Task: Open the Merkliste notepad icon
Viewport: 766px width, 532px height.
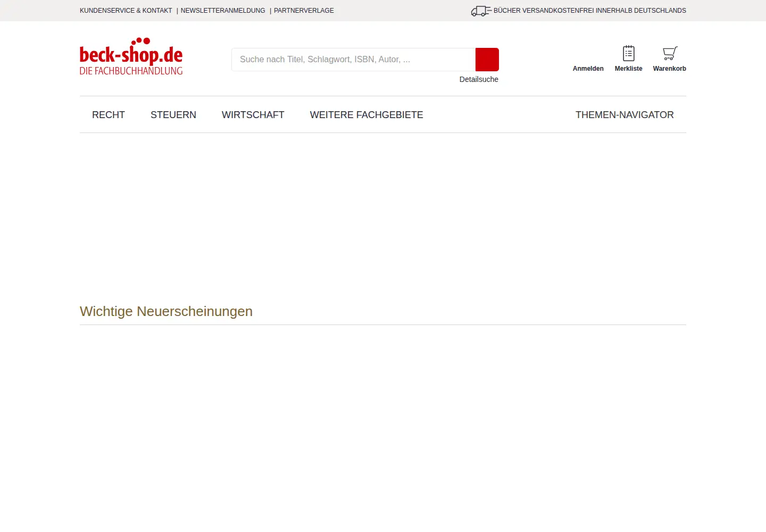Action: pyautogui.click(x=629, y=53)
